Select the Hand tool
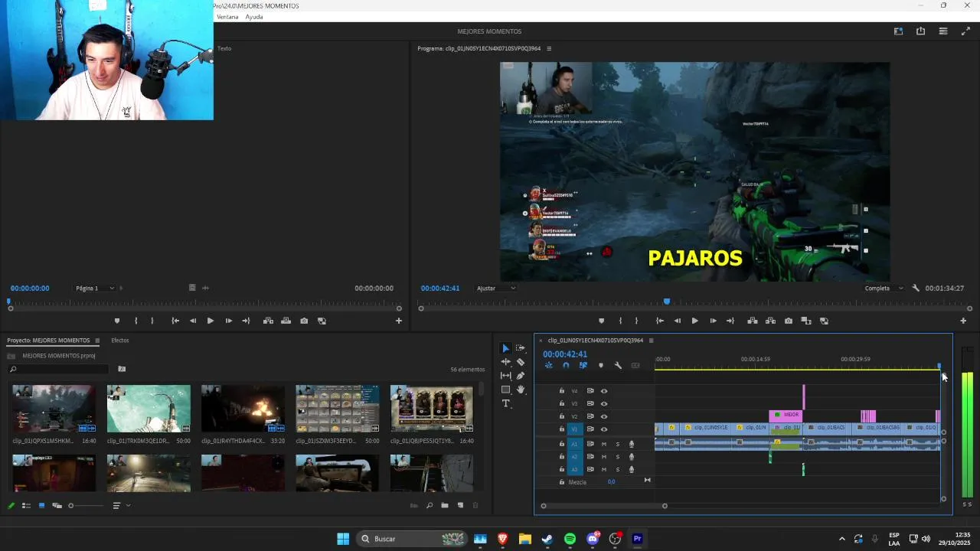The width and height of the screenshot is (980, 551). 521,390
